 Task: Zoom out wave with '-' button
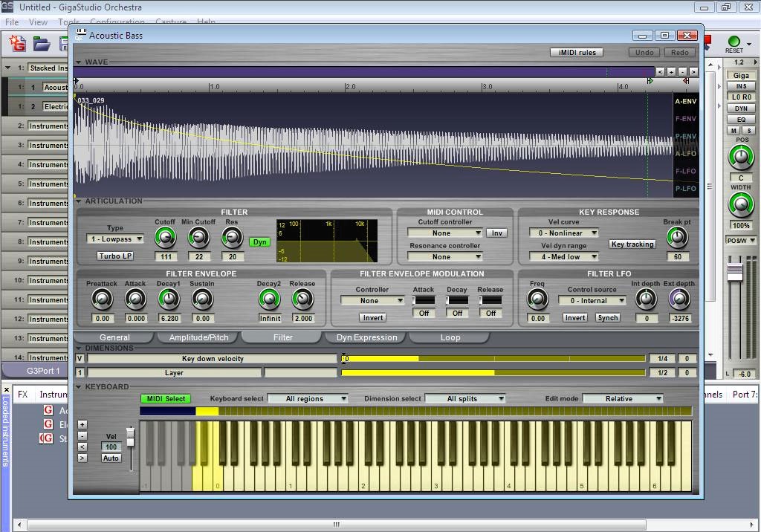coord(682,71)
